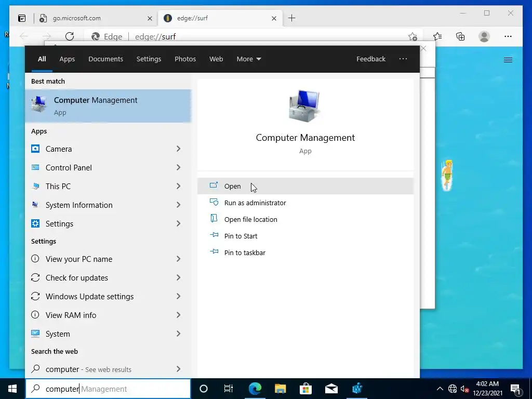Click the Check for updates refresh icon
The width and height of the screenshot is (532, 399).
[x=35, y=277]
